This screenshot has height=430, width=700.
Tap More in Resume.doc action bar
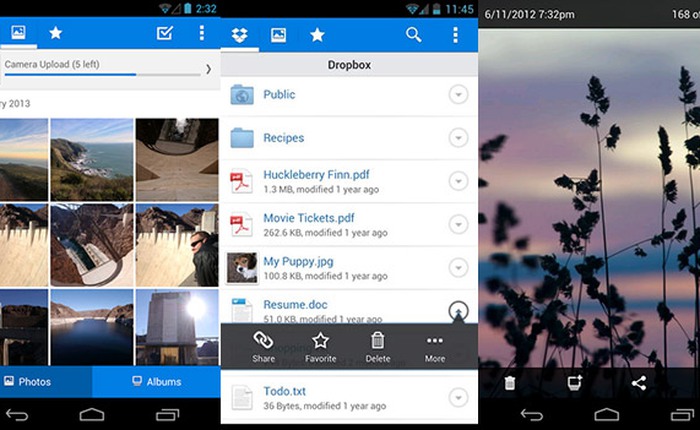[435, 347]
